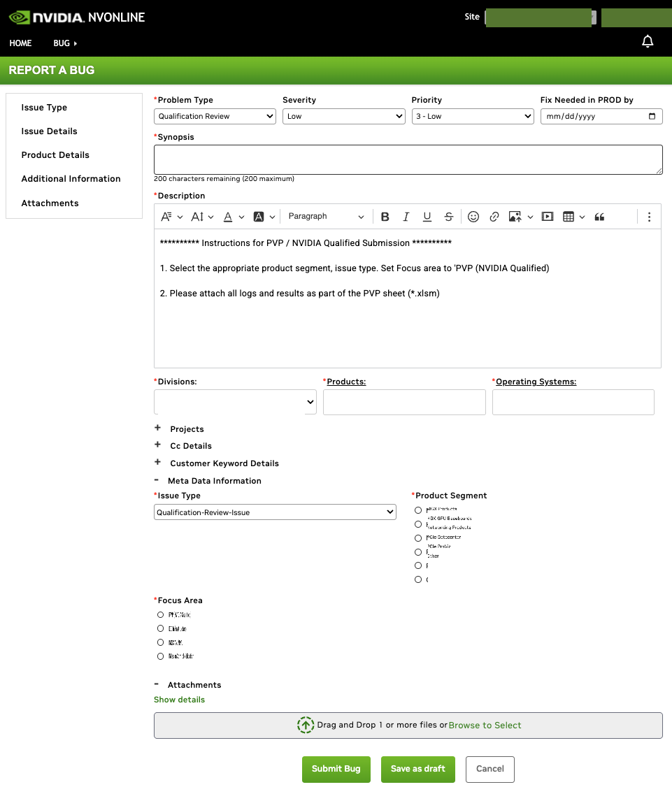Open the Severity dropdown

pos(344,117)
